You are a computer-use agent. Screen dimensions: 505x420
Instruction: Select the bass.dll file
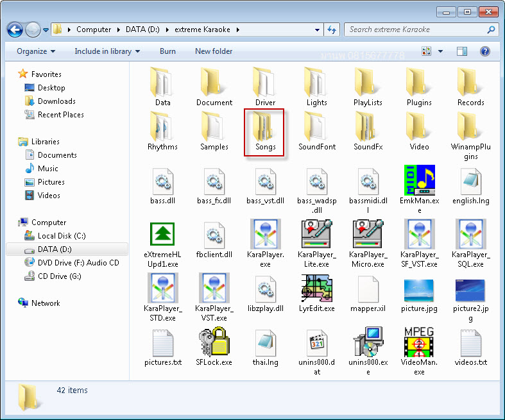(162, 187)
